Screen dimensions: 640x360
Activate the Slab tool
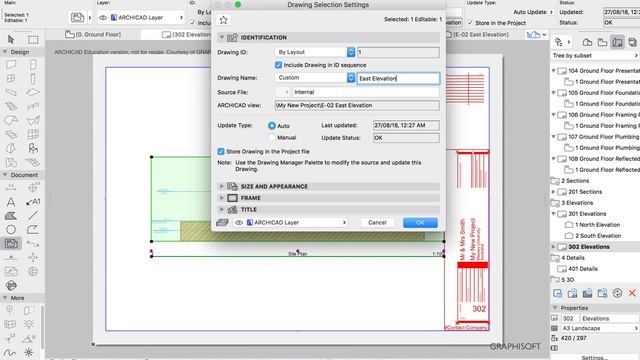pyautogui.click(x=33, y=92)
